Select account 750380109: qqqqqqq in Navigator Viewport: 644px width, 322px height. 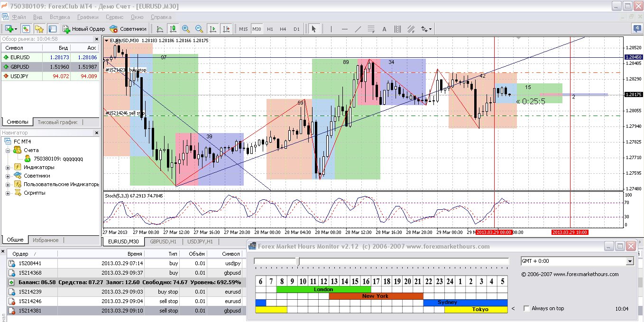pos(58,159)
